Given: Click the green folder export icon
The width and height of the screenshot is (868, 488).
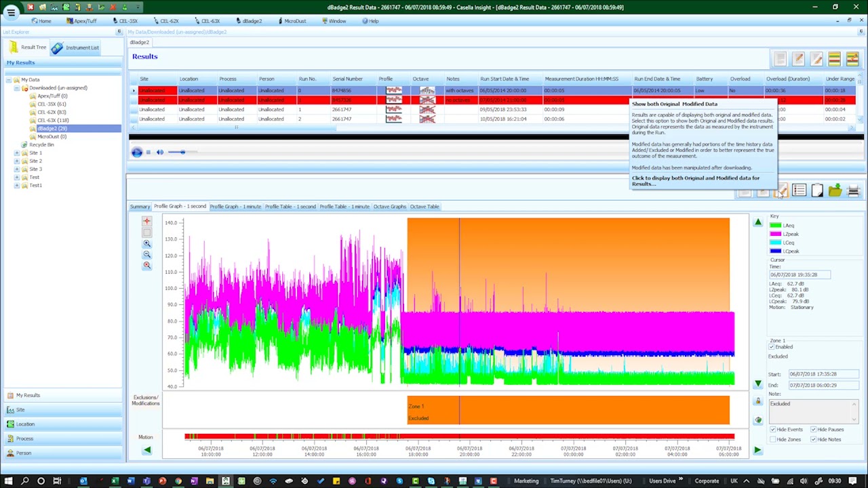Looking at the screenshot, I should (x=835, y=192).
